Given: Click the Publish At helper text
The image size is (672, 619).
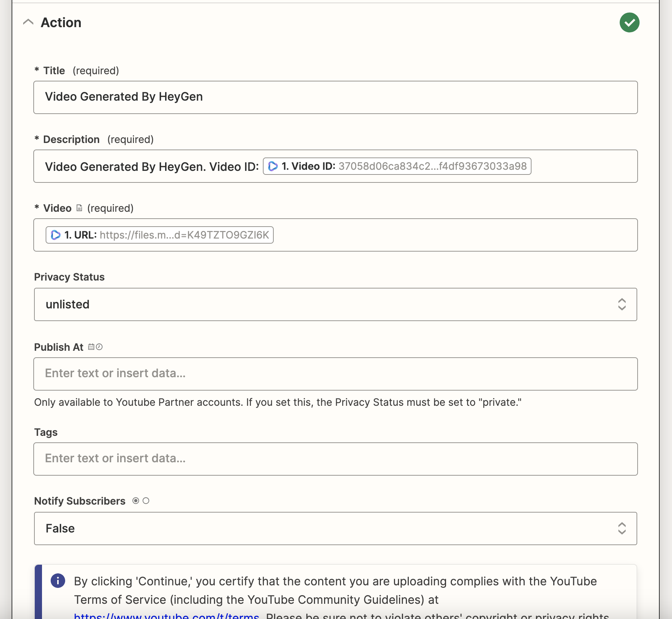Looking at the screenshot, I should (278, 402).
